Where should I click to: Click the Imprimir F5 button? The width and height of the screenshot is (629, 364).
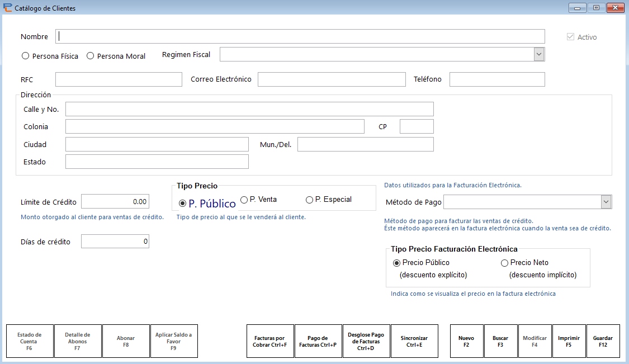point(569,341)
